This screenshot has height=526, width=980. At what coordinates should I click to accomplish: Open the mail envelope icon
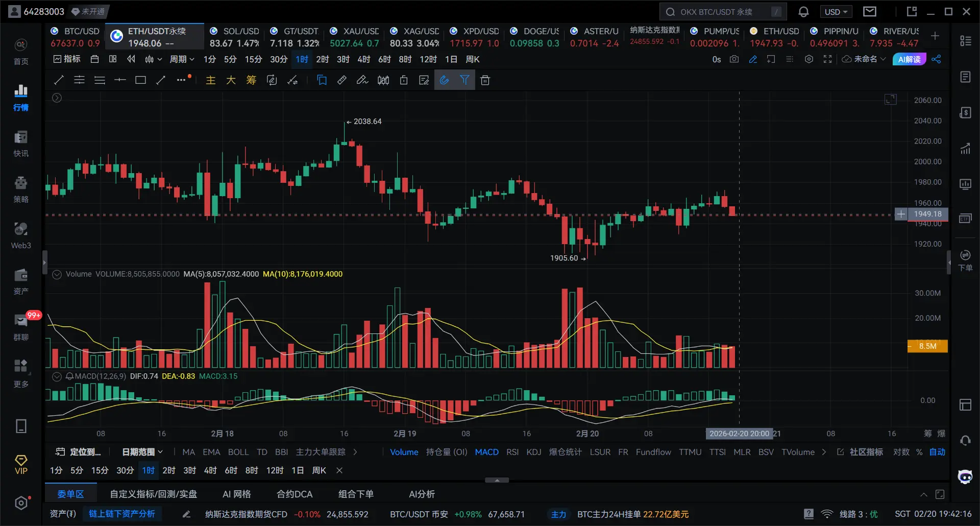(870, 11)
